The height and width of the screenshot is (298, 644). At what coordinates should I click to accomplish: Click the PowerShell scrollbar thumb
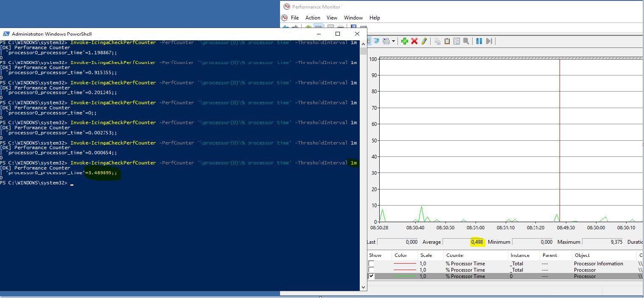point(363,51)
